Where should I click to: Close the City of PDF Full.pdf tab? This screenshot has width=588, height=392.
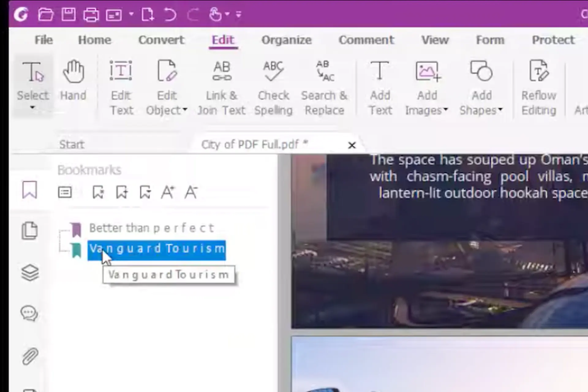click(352, 145)
